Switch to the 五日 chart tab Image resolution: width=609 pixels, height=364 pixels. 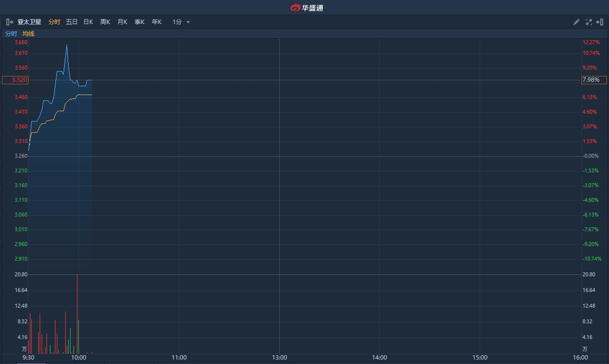coord(72,22)
